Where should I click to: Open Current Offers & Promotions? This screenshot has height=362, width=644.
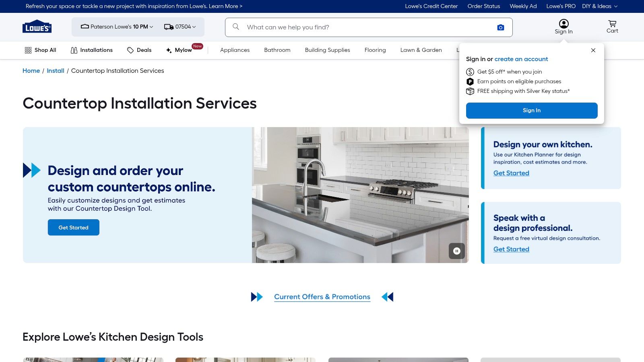point(322,296)
